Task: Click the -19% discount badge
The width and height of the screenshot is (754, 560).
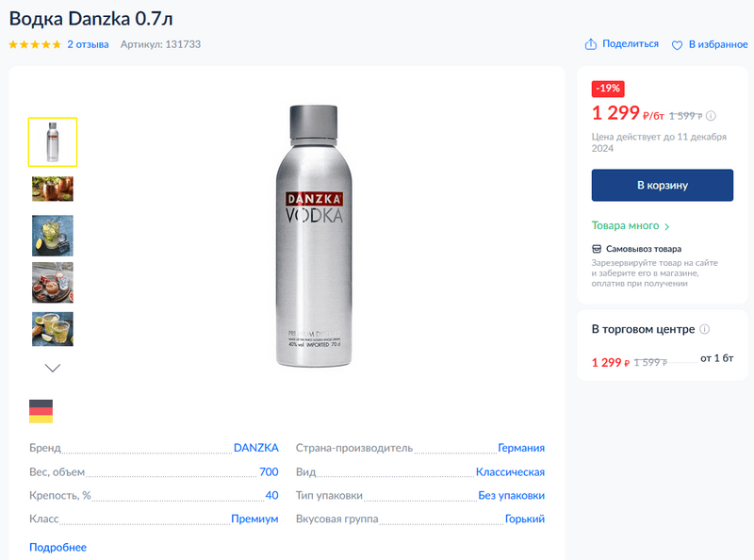Action: click(608, 89)
